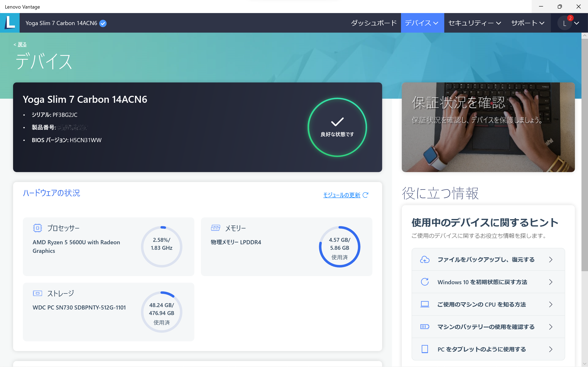
Task: Click the storage drive icon
Action: (37, 293)
